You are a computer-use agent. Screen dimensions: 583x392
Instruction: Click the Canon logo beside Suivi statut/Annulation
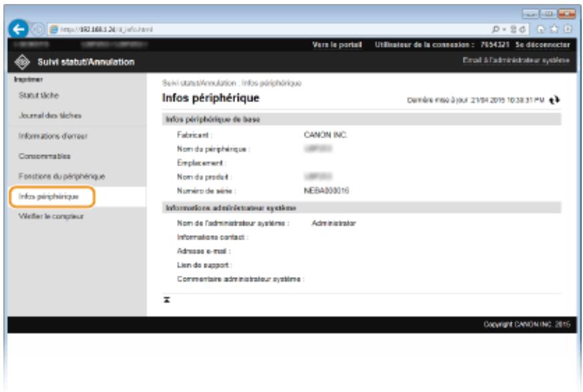pyautogui.click(x=22, y=61)
